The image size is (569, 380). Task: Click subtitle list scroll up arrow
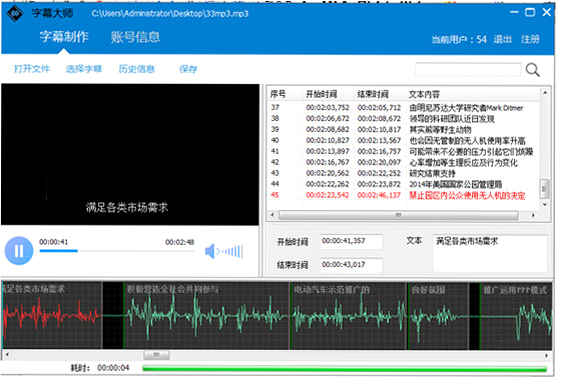tap(545, 93)
